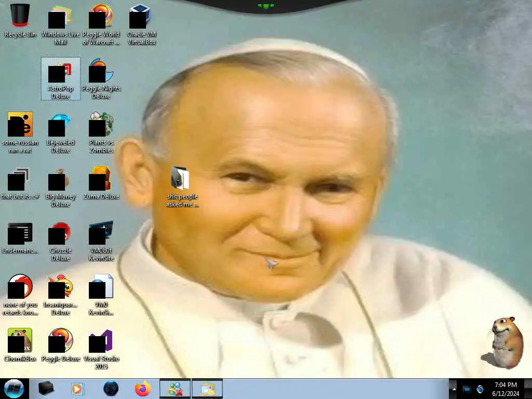Launch Insaniquarium Deluxe fish icon
The height and width of the screenshot is (399, 532).
[x=60, y=295]
